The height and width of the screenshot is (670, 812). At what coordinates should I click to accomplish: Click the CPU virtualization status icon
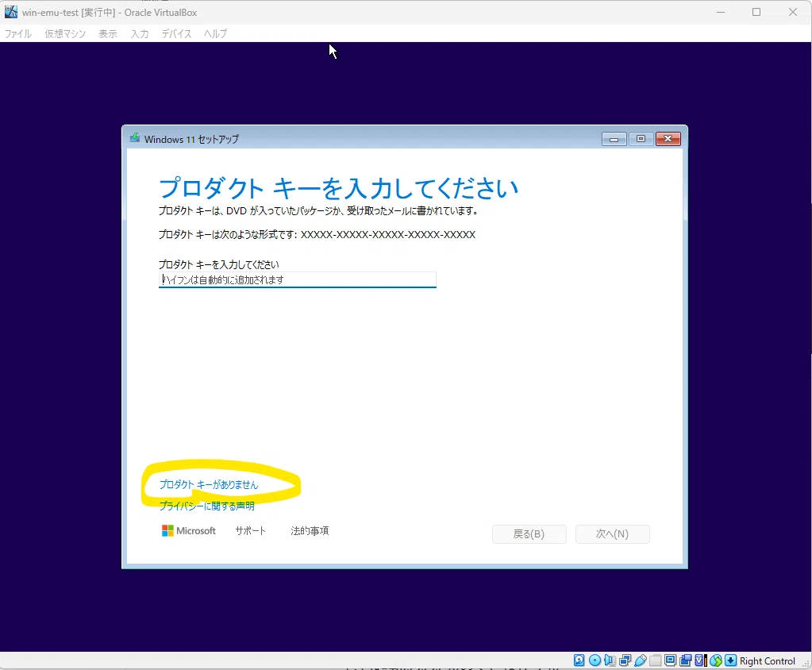(x=701, y=660)
